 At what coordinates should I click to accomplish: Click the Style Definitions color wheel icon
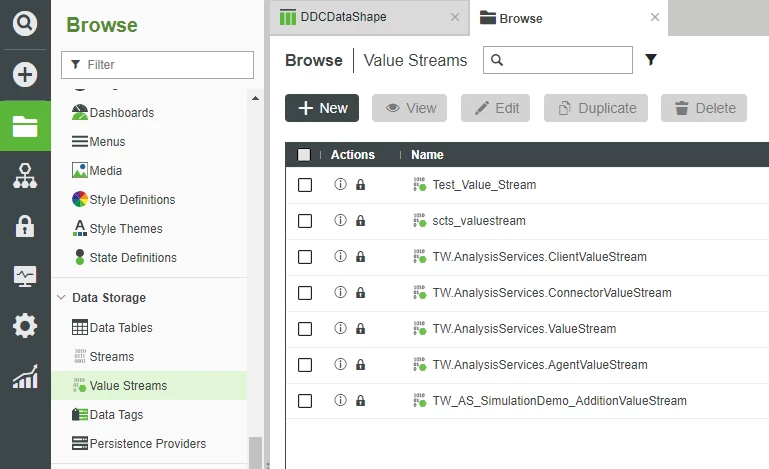[80, 199]
